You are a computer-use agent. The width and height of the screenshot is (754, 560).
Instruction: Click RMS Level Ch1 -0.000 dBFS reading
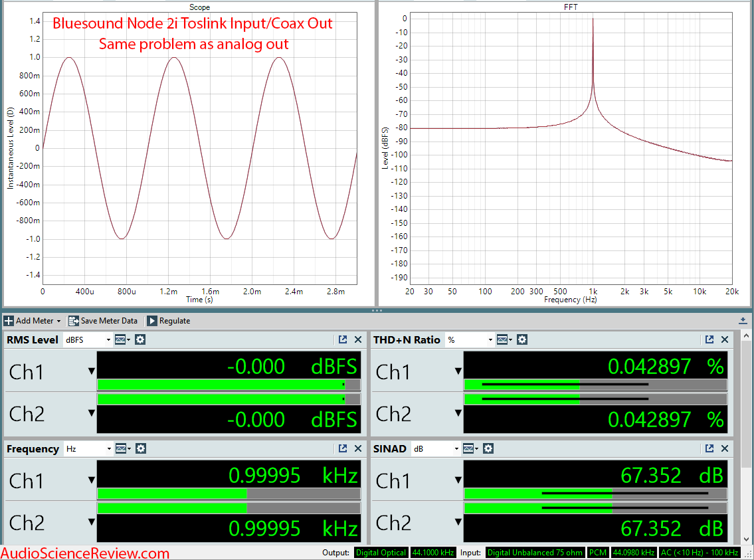point(292,367)
